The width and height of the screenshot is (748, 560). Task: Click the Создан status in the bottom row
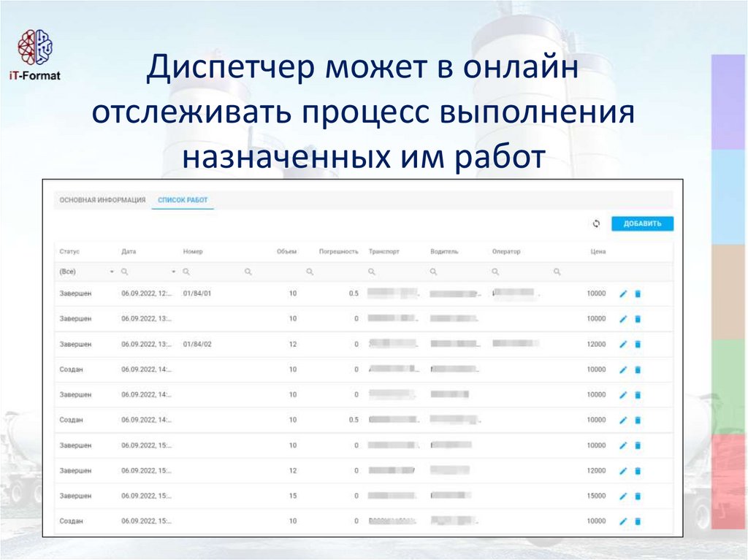(x=71, y=521)
